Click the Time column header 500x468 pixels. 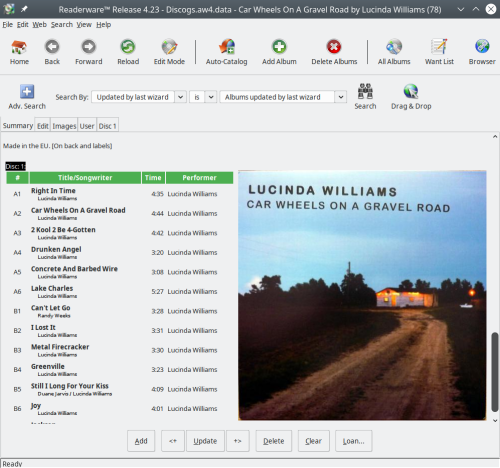tap(153, 178)
